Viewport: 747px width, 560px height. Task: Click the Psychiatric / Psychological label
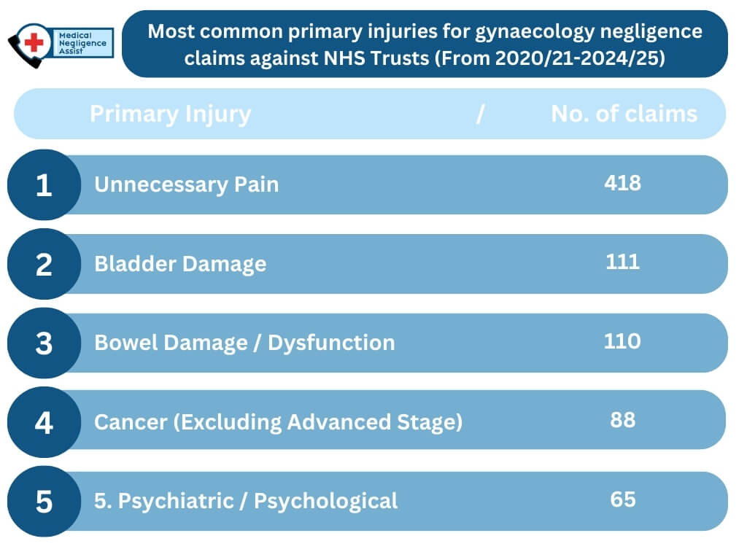(246, 501)
